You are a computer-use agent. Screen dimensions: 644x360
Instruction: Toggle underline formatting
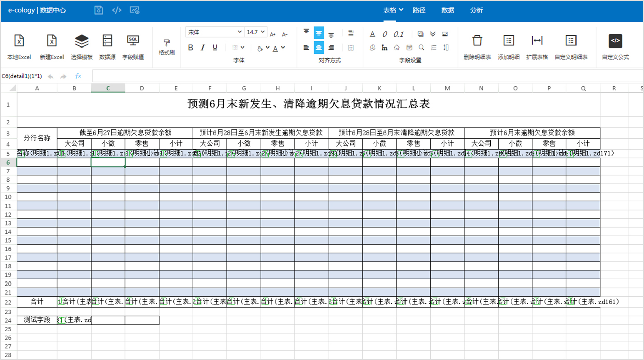[215, 48]
